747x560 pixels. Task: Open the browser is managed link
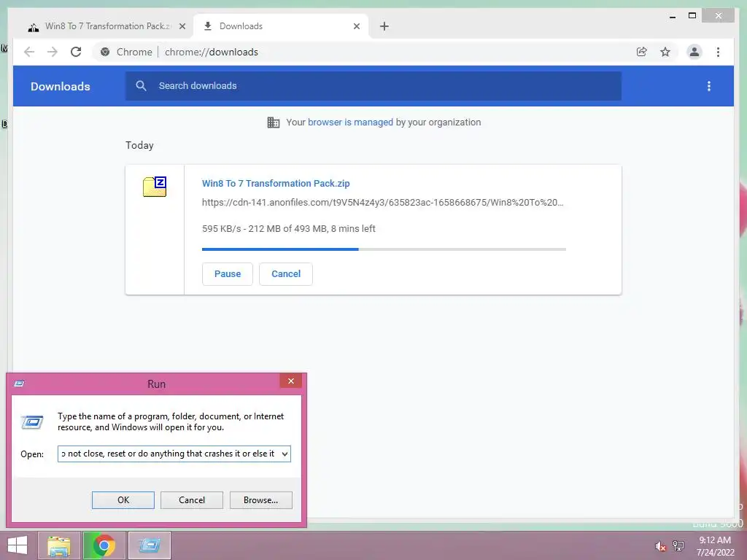pyautogui.click(x=350, y=122)
